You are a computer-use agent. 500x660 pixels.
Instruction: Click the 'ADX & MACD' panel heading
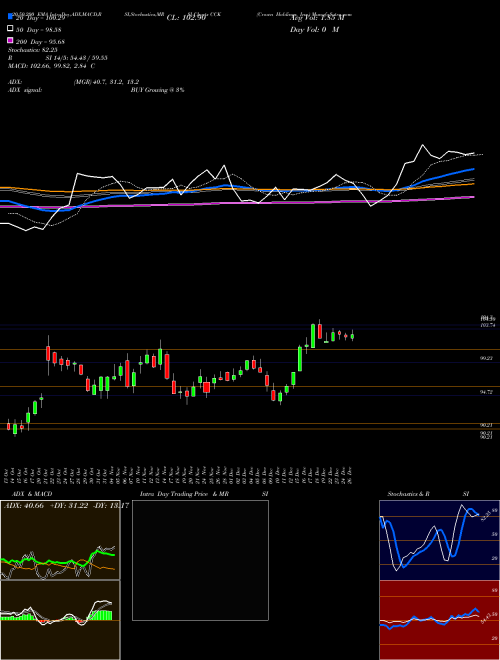[32, 494]
